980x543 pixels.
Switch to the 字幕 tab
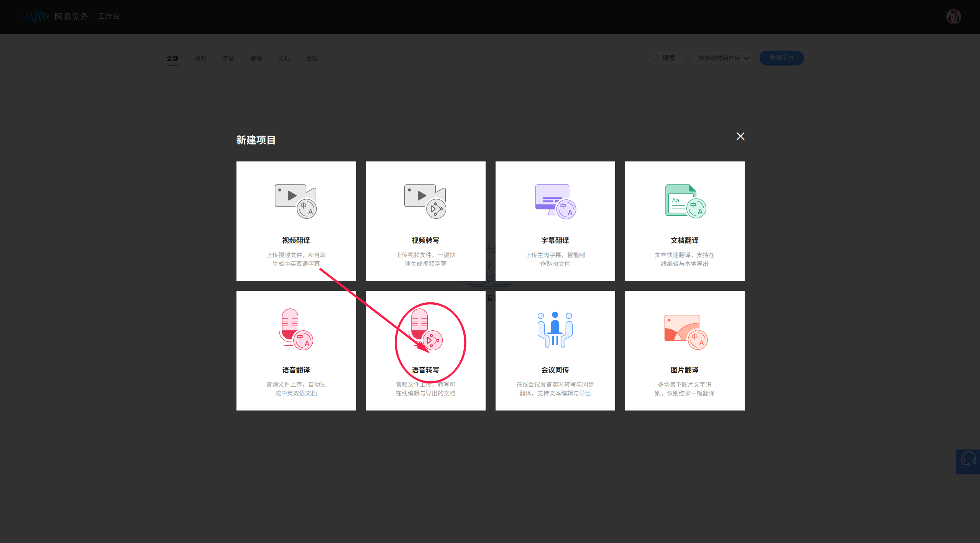[228, 58]
